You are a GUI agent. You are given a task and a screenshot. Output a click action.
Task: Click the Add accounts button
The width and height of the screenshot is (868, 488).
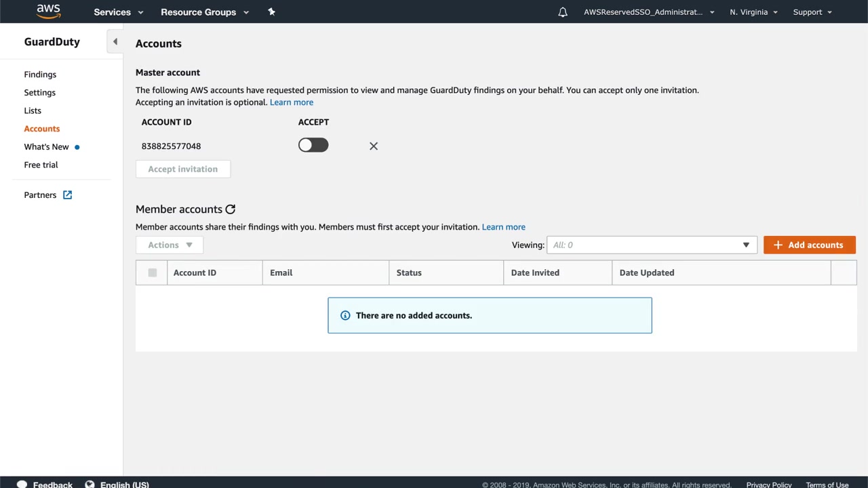809,245
